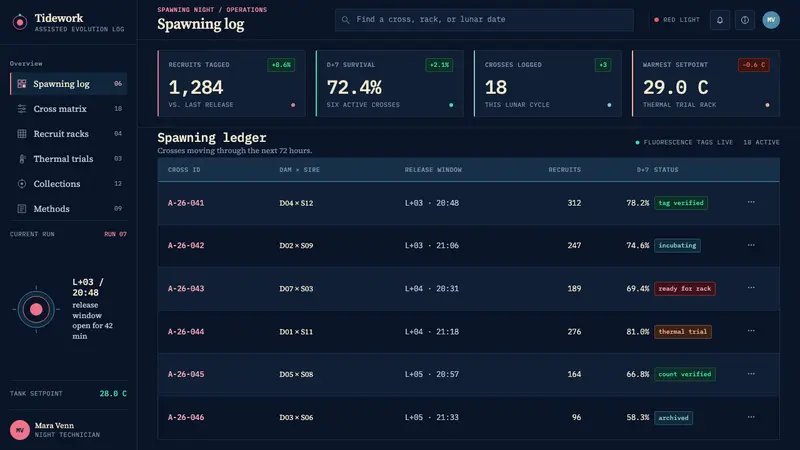
Task: Click recruits count 312
Action: (x=574, y=203)
